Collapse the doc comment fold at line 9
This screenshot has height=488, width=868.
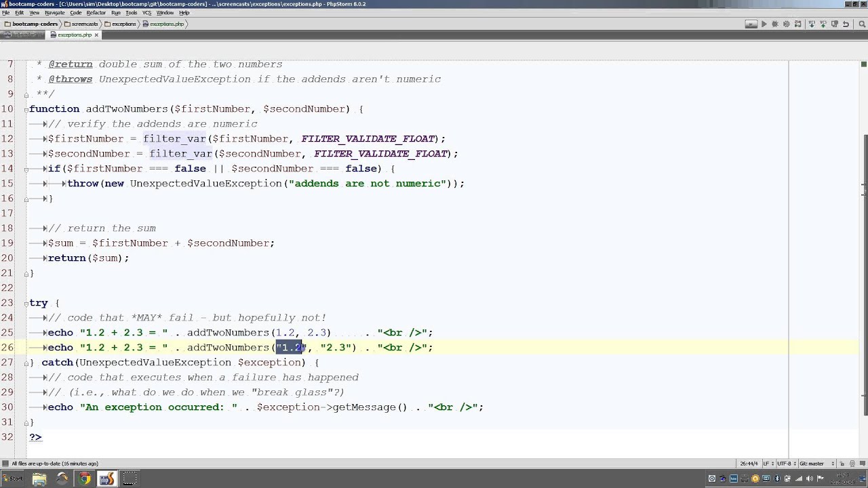[26, 94]
